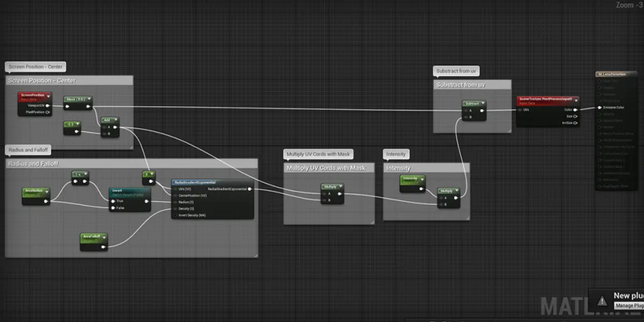Click the PixelPosition output pin
The height and width of the screenshot is (322, 644).
click(48, 113)
